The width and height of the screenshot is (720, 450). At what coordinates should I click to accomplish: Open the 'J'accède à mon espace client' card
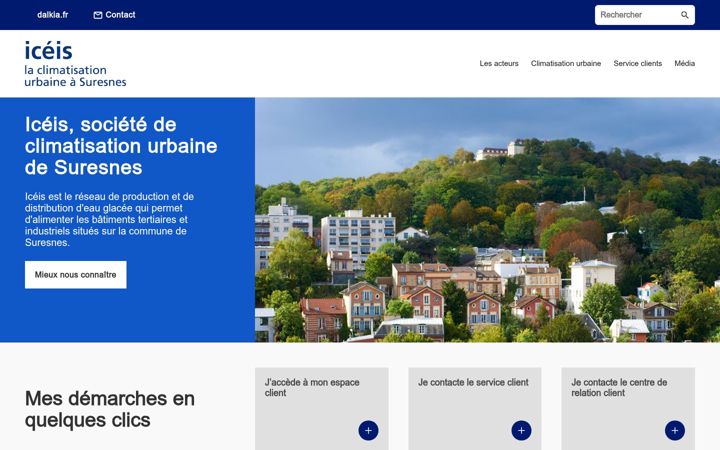(x=321, y=409)
